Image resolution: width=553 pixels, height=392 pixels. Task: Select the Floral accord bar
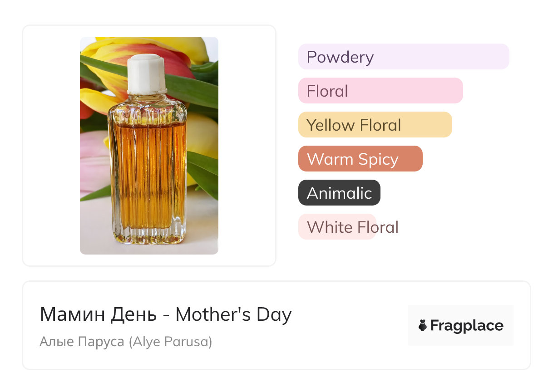click(380, 91)
